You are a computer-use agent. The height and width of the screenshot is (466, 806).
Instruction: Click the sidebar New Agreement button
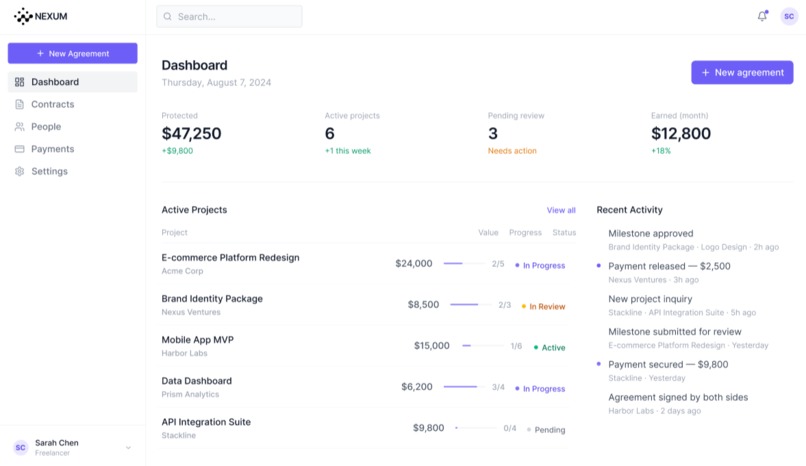(72, 53)
